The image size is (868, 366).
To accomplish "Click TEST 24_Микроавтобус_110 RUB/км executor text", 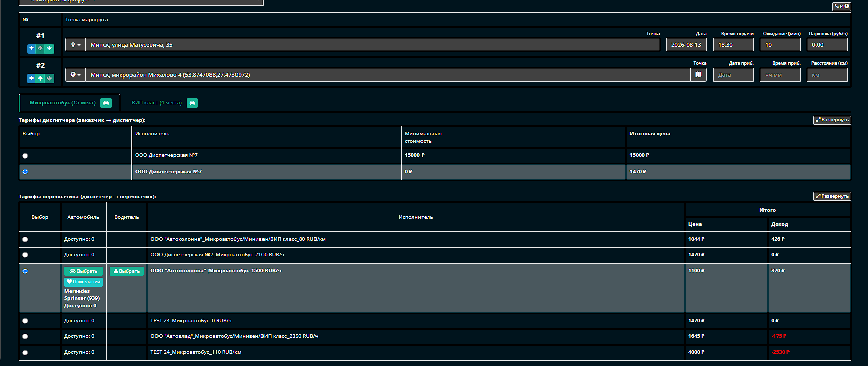I will tap(196, 352).
